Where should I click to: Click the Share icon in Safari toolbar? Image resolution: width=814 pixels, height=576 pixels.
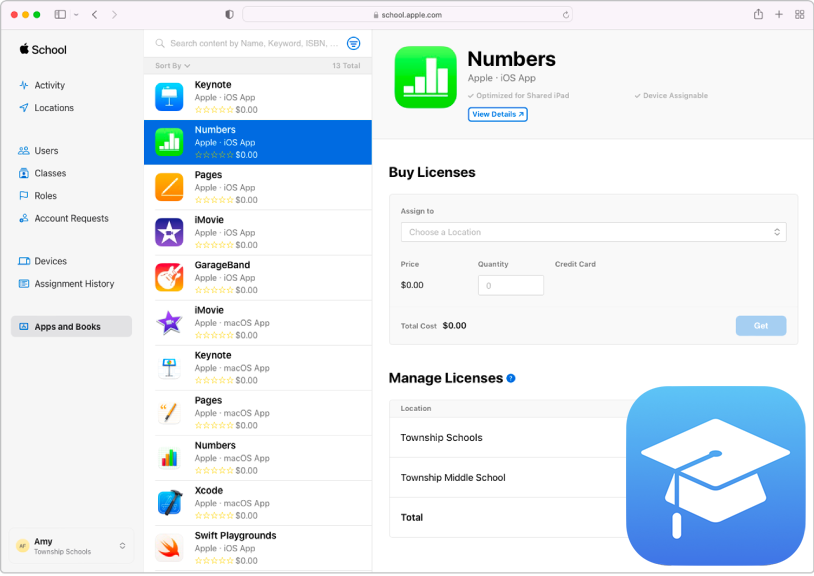758,15
